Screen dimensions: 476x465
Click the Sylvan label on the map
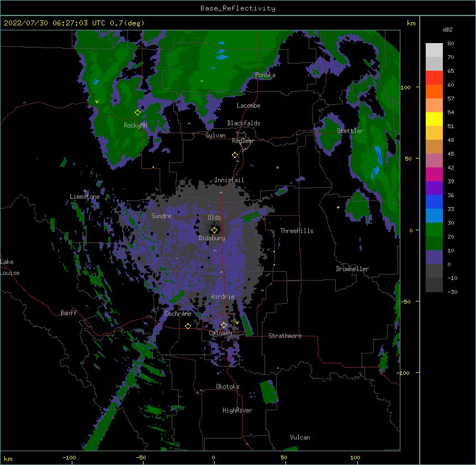[x=215, y=135]
